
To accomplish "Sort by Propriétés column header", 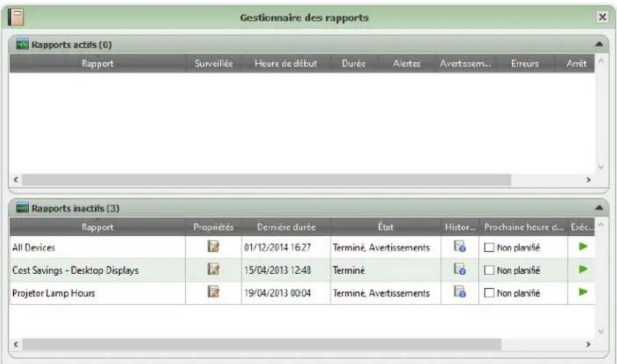I will (213, 227).
